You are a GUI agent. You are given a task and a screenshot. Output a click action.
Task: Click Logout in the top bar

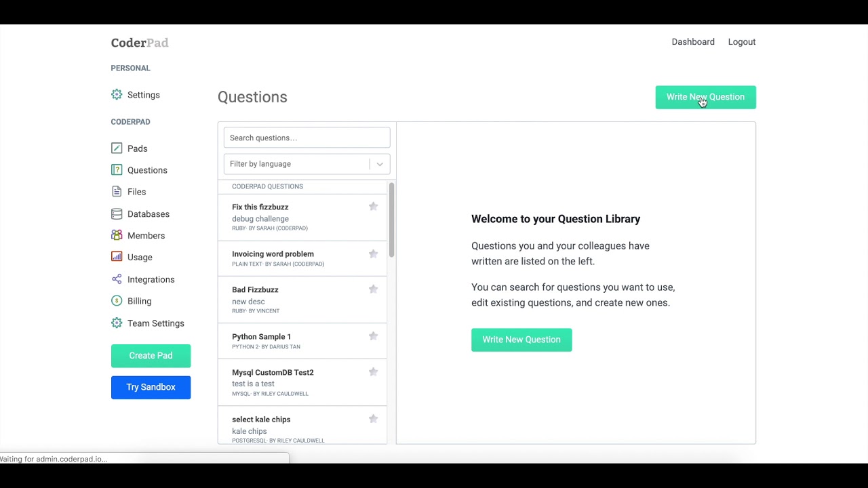click(741, 41)
